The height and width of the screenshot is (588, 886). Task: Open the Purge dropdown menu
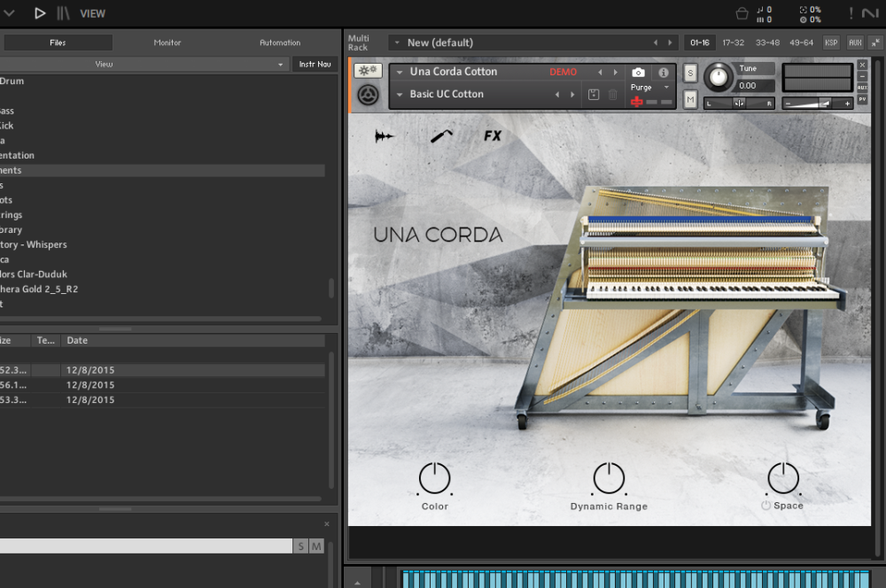pos(649,87)
